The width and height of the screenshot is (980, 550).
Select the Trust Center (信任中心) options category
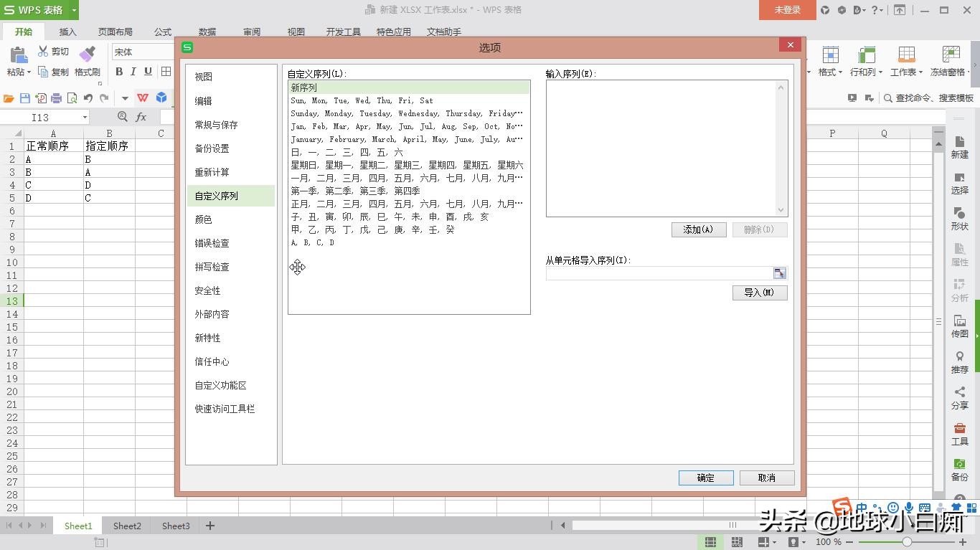pyautogui.click(x=230, y=361)
